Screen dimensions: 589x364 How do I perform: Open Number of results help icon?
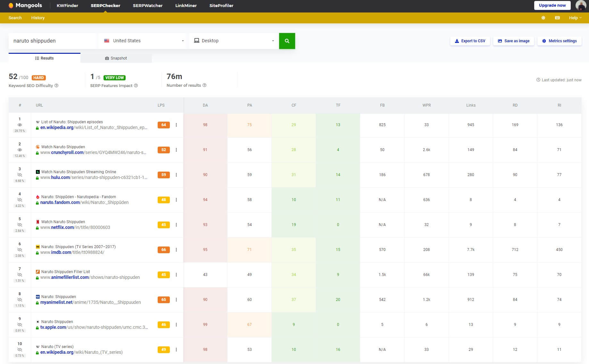(x=204, y=85)
